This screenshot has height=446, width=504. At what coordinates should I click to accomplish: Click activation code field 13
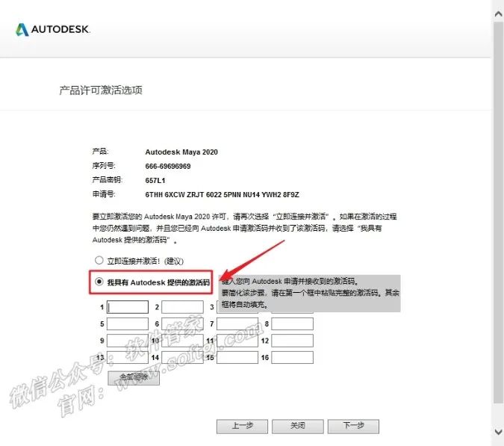tap(128, 357)
